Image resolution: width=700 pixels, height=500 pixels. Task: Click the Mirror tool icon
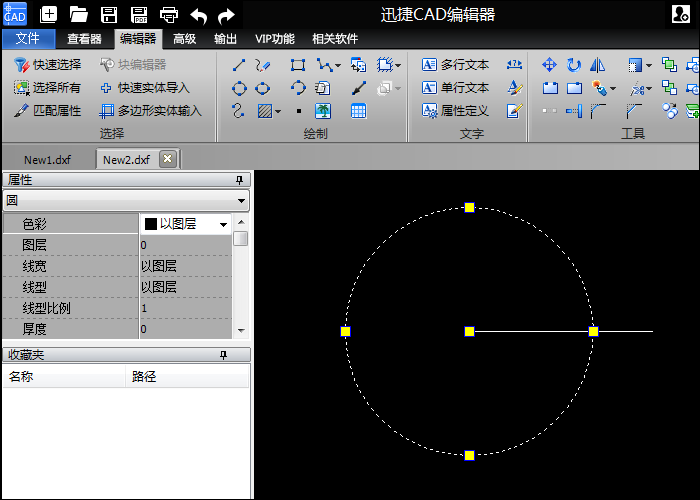pyautogui.click(x=597, y=65)
